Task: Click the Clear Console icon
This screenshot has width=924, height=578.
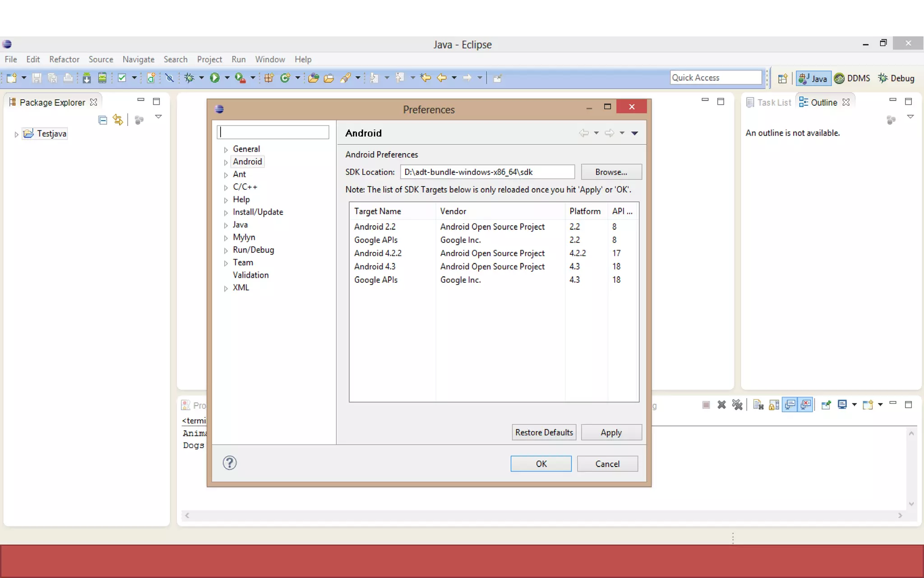Action: [x=758, y=405]
